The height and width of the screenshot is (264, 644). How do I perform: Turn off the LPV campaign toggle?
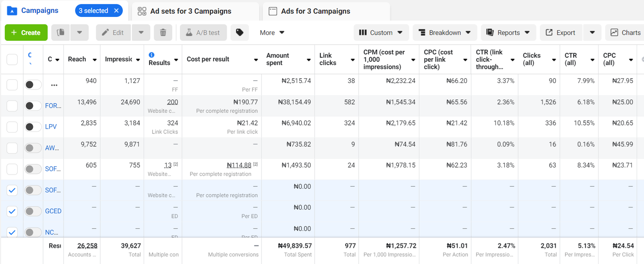(33, 127)
